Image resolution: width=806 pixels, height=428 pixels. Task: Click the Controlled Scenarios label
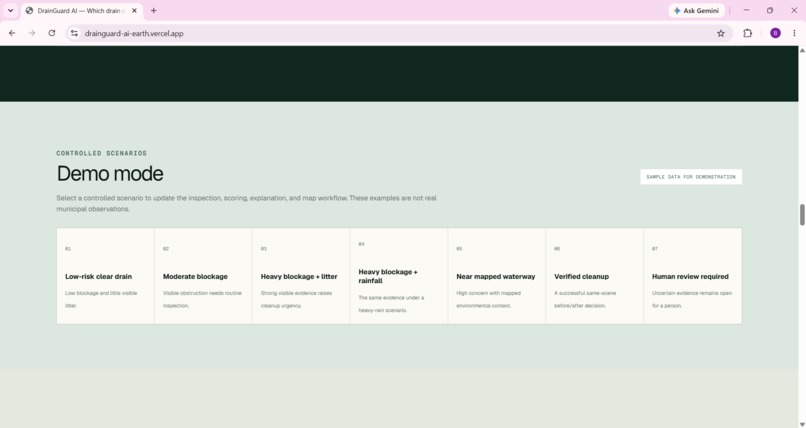(x=102, y=153)
